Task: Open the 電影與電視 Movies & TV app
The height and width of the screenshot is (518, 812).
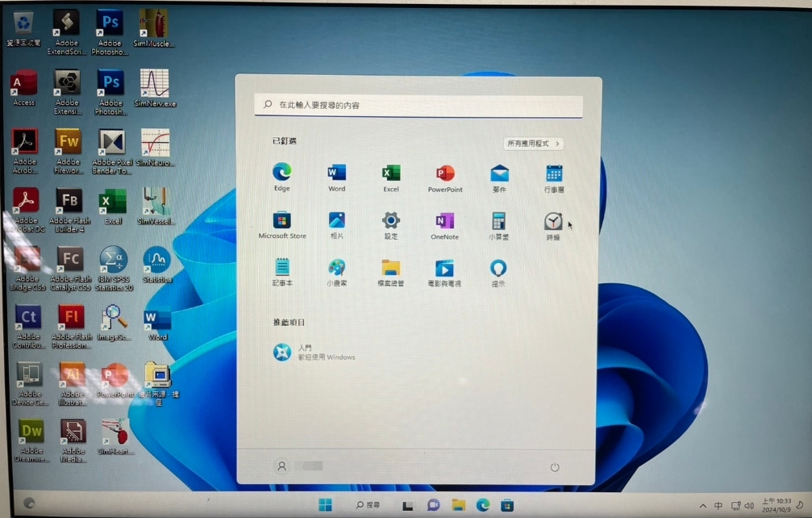Action: click(x=443, y=273)
